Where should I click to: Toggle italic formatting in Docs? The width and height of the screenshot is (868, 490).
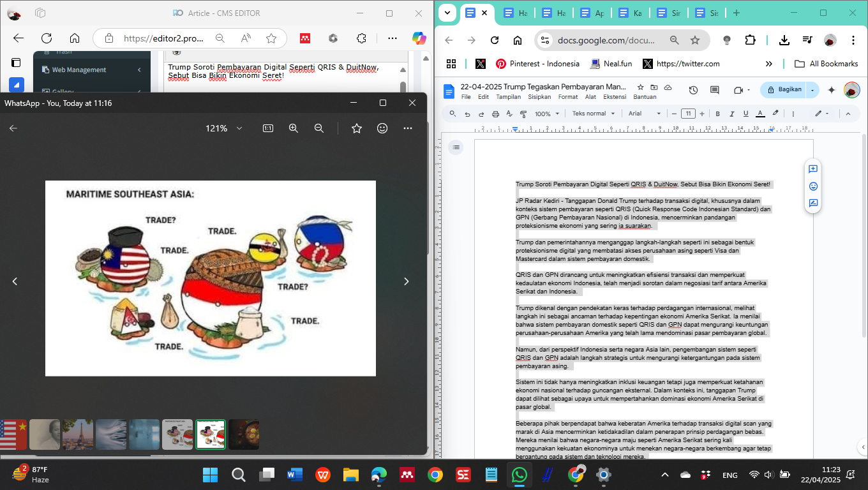[x=731, y=114]
